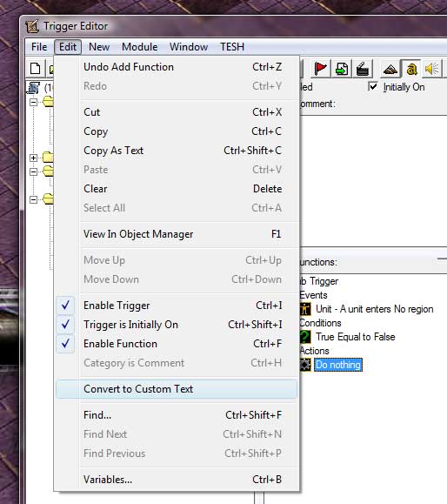This screenshot has width=447, height=504.
Task: Click Convert to Custom Text
Action: 176,389
